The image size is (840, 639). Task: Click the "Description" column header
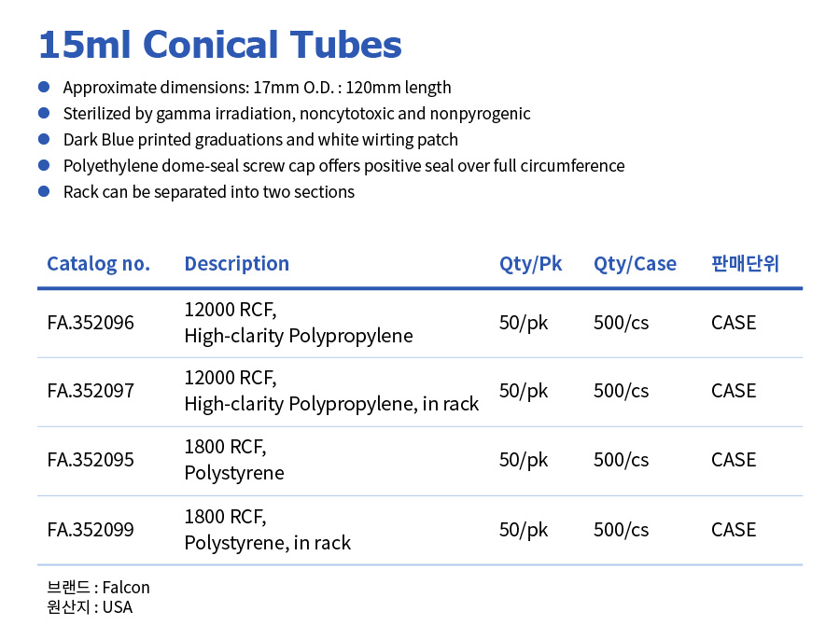click(x=236, y=263)
